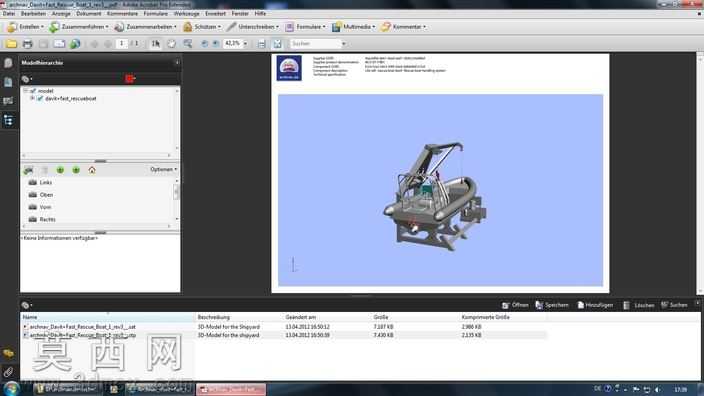
Task: Open the Erstellen dropdown
Action: tap(26, 27)
